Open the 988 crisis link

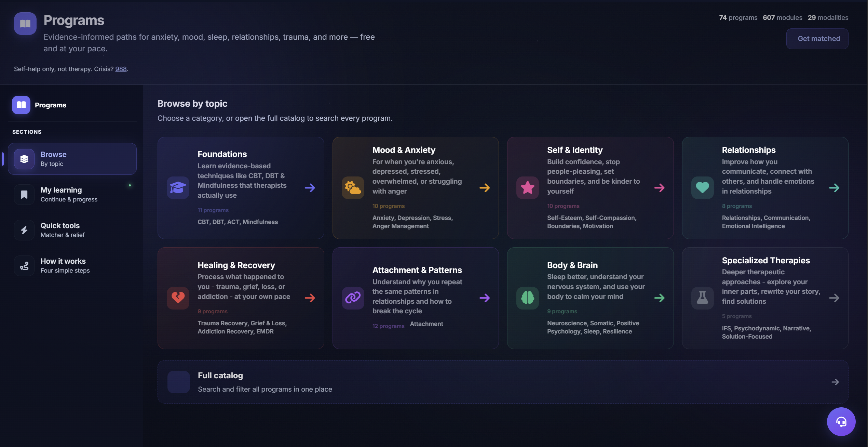click(121, 69)
